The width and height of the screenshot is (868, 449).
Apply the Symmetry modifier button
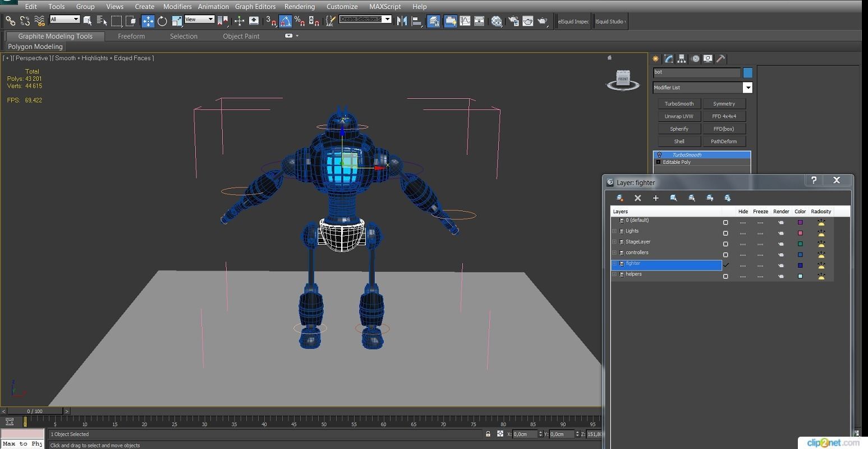coord(724,104)
